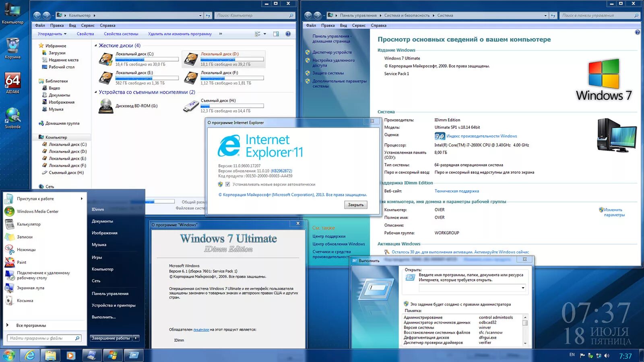The image size is (644, 362).
Task: Select Съемный диск (H:) USB drive icon
Action: pos(191,106)
